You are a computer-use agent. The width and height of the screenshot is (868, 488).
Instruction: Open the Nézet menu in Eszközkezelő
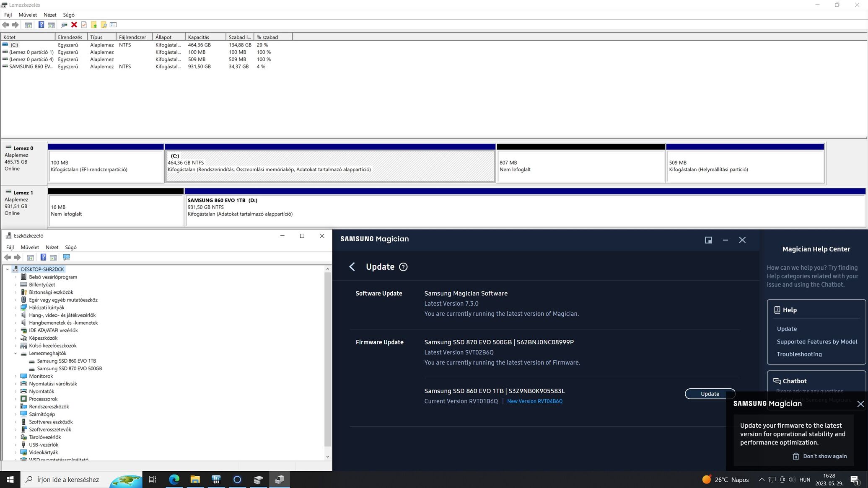pos(52,248)
